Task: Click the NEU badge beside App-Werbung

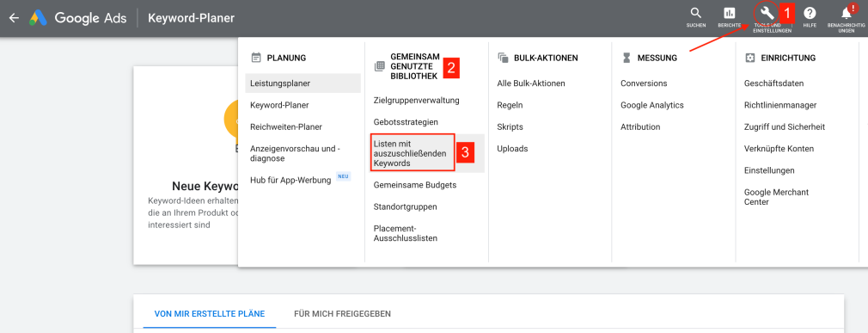Action: (343, 176)
